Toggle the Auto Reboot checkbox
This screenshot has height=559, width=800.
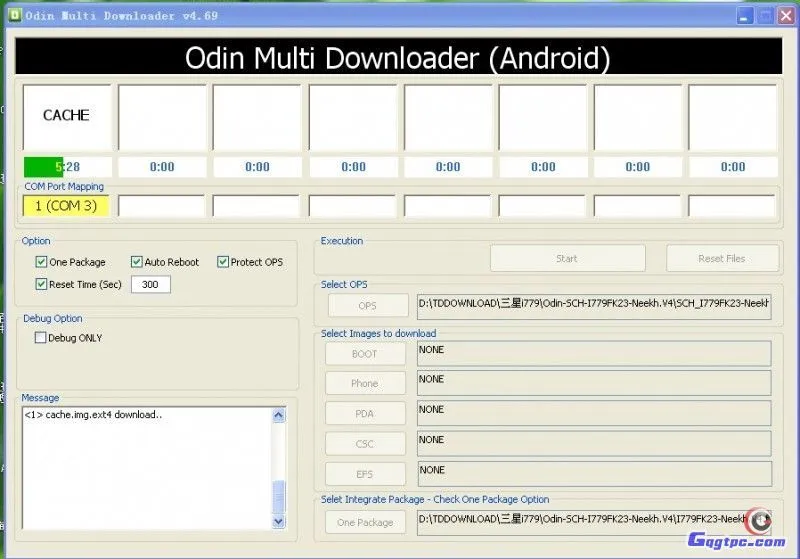click(x=137, y=262)
